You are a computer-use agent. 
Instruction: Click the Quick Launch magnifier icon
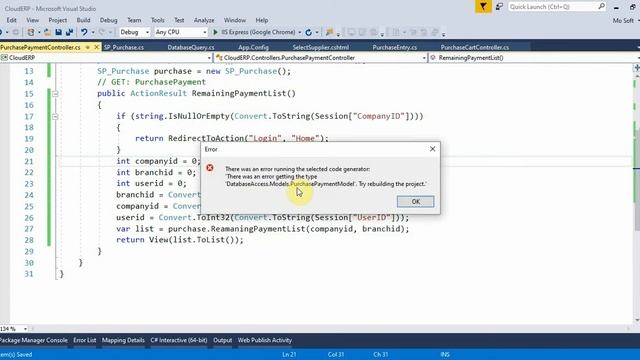pos(601,6)
